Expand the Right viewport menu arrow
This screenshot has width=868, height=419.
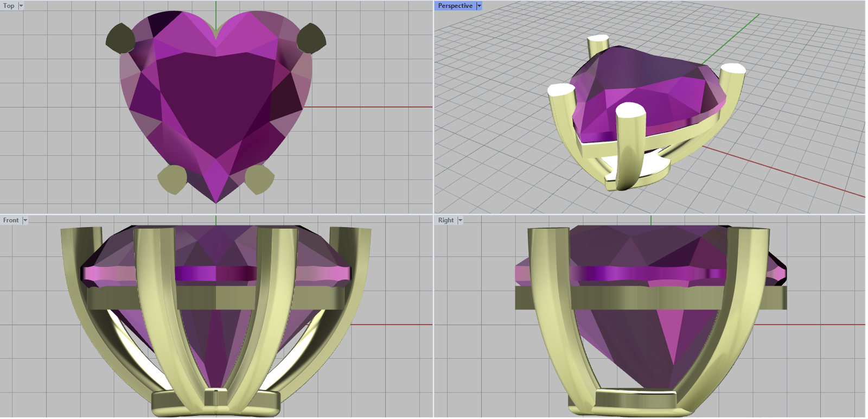460,220
